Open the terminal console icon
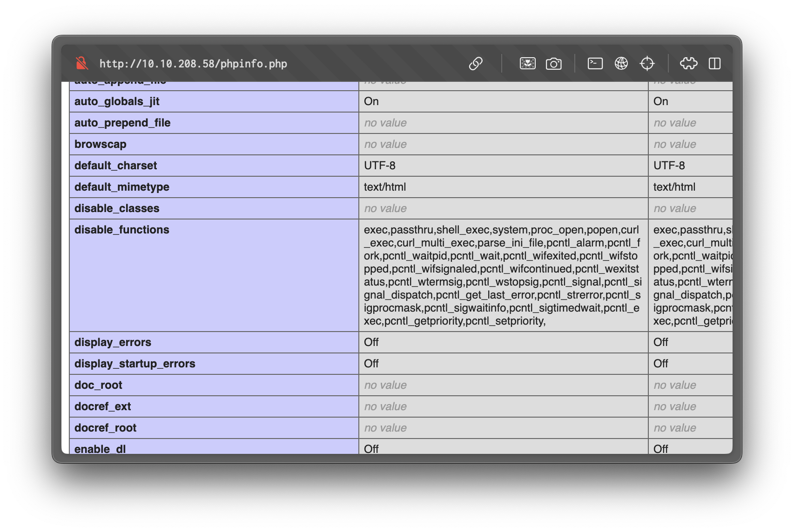This screenshot has height=532, width=794. click(595, 63)
